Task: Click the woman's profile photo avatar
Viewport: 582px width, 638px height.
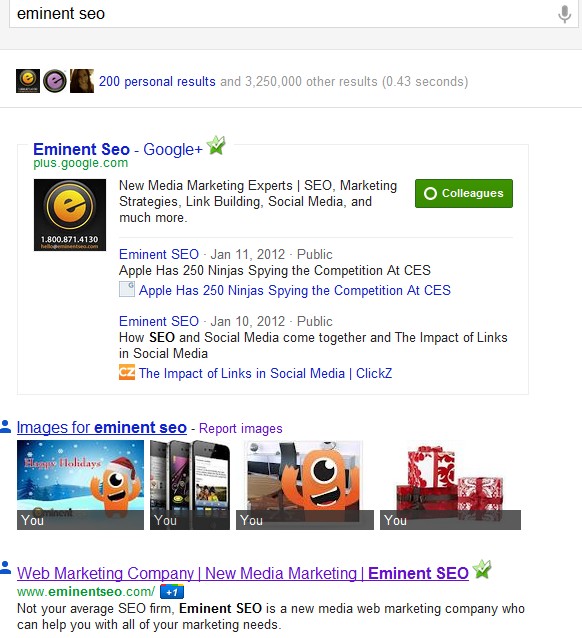Action: 82,81
